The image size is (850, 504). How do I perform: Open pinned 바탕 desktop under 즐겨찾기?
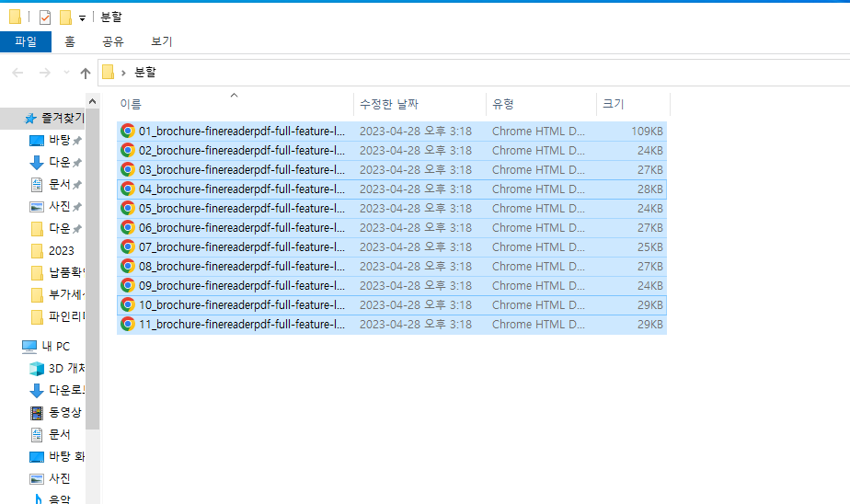54,141
